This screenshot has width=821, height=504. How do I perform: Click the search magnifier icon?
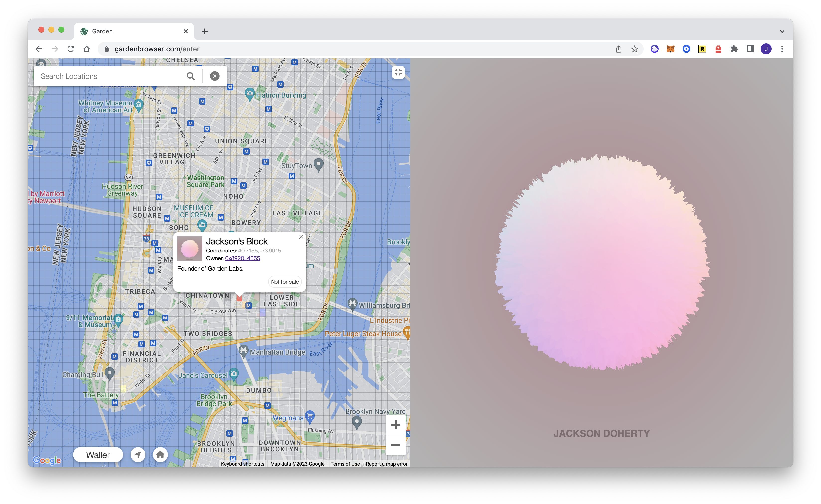coord(190,76)
